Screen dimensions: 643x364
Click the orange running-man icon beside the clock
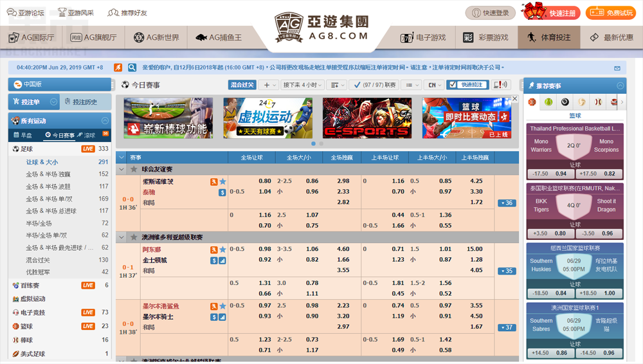118,68
